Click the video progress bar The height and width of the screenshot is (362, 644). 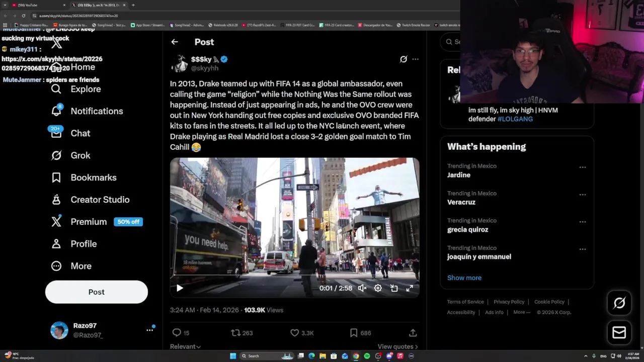[294, 276]
